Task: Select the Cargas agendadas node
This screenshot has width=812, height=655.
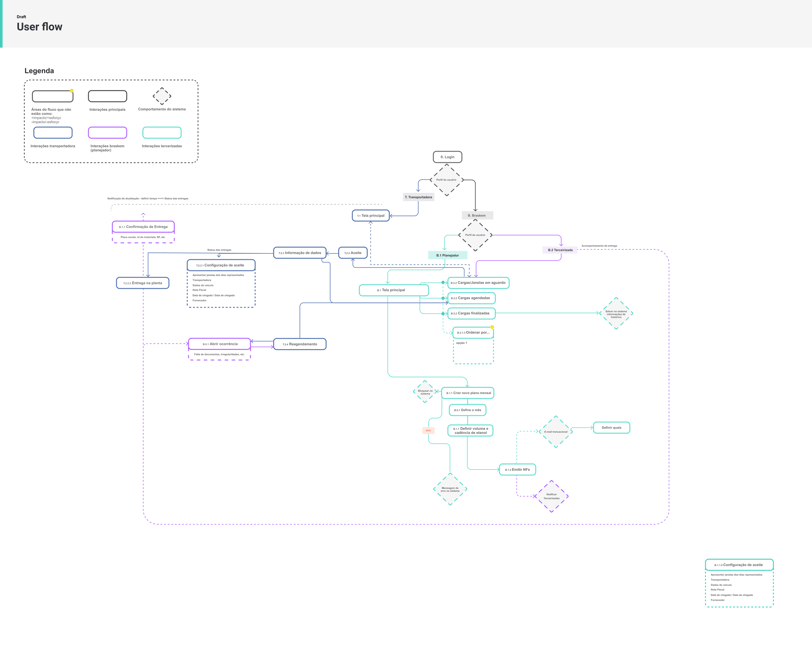Action: coord(472,298)
